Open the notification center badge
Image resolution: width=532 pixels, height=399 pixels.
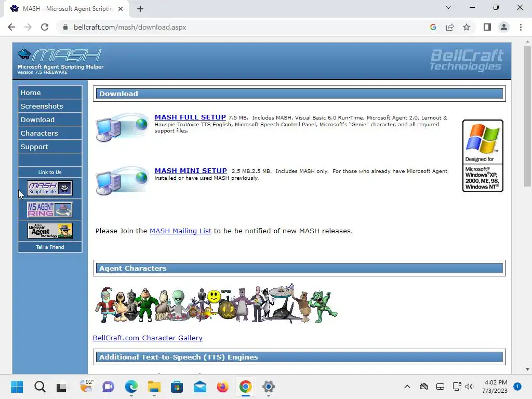click(x=517, y=387)
